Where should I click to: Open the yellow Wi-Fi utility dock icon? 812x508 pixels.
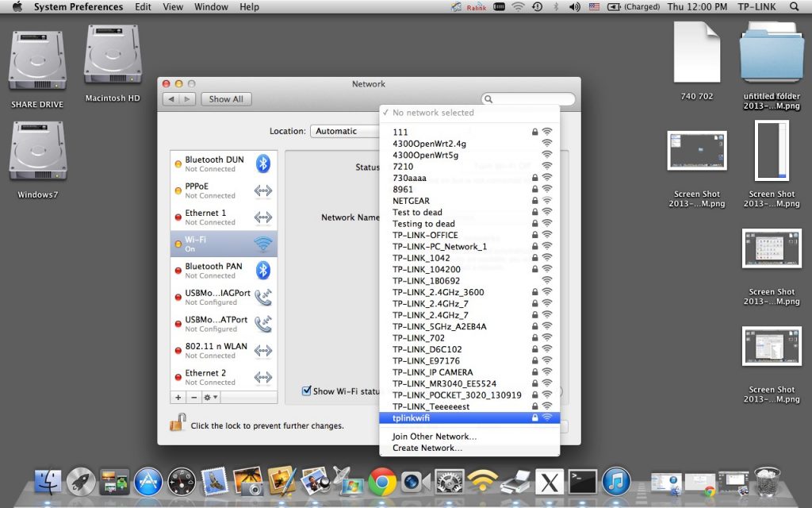[482, 482]
